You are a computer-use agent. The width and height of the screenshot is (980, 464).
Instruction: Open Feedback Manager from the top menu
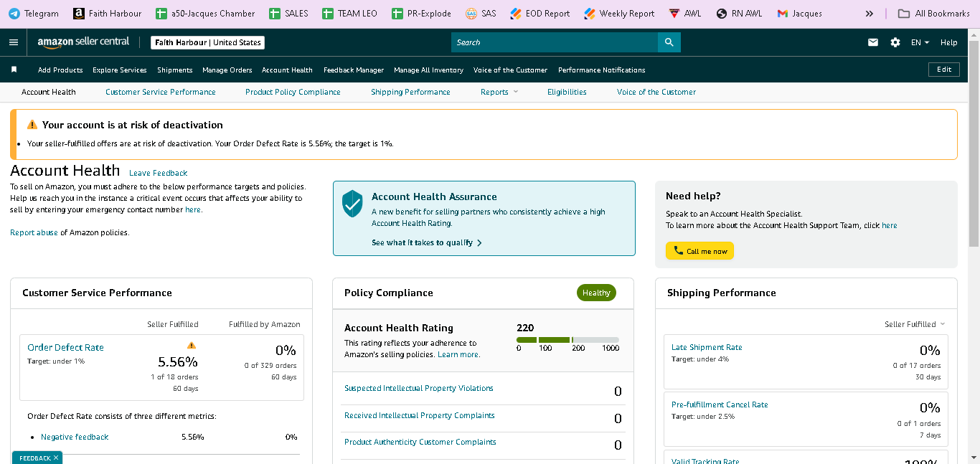(354, 70)
